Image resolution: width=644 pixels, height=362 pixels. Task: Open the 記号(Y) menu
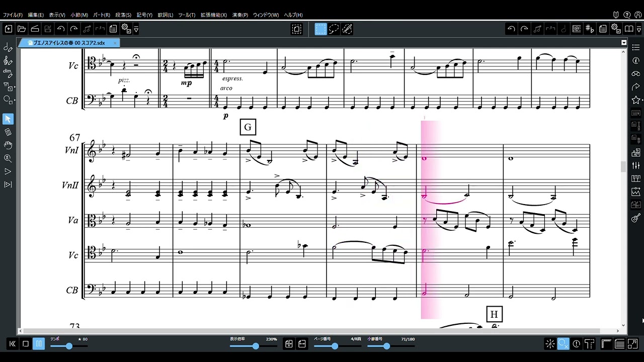click(x=144, y=15)
